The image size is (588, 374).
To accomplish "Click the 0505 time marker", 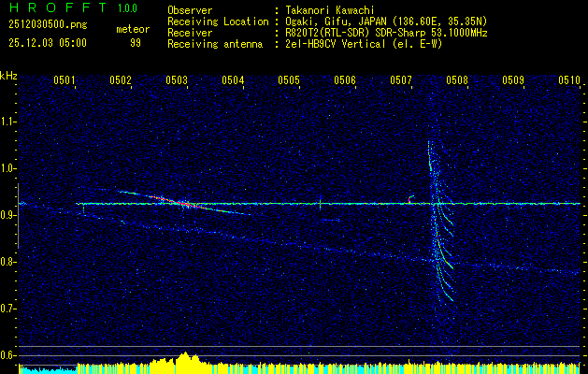I will pos(289,80).
